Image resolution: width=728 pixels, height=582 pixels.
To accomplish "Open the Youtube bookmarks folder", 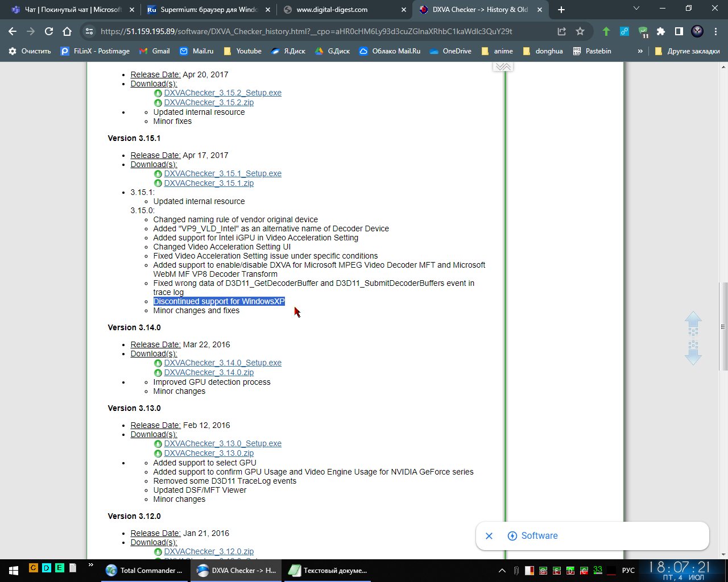I will tap(242, 51).
